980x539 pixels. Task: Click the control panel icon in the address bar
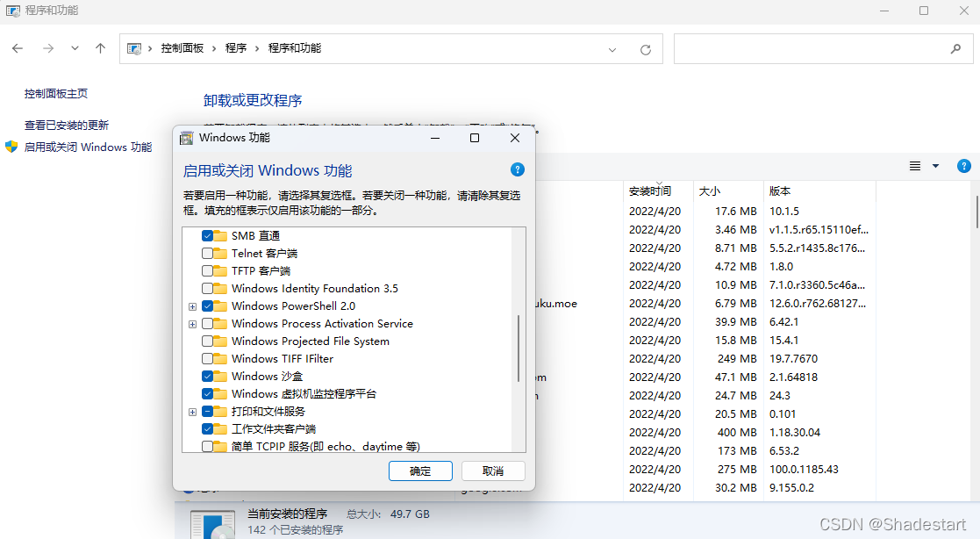[x=133, y=49]
